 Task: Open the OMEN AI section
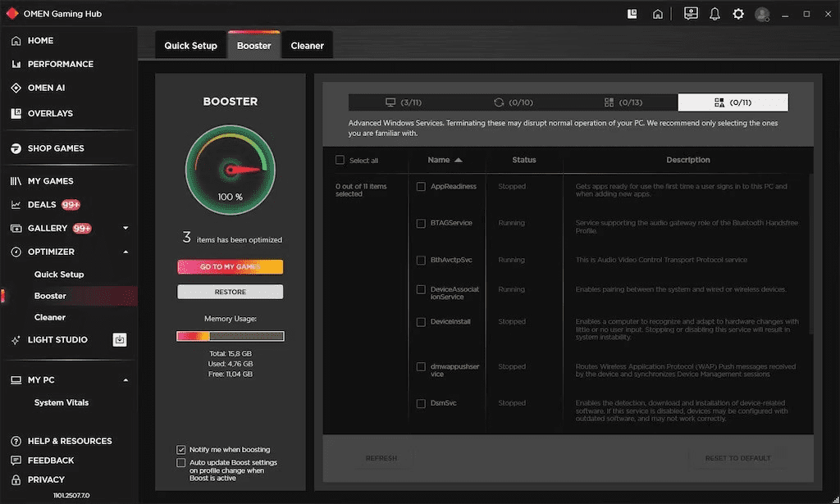click(49, 88)
